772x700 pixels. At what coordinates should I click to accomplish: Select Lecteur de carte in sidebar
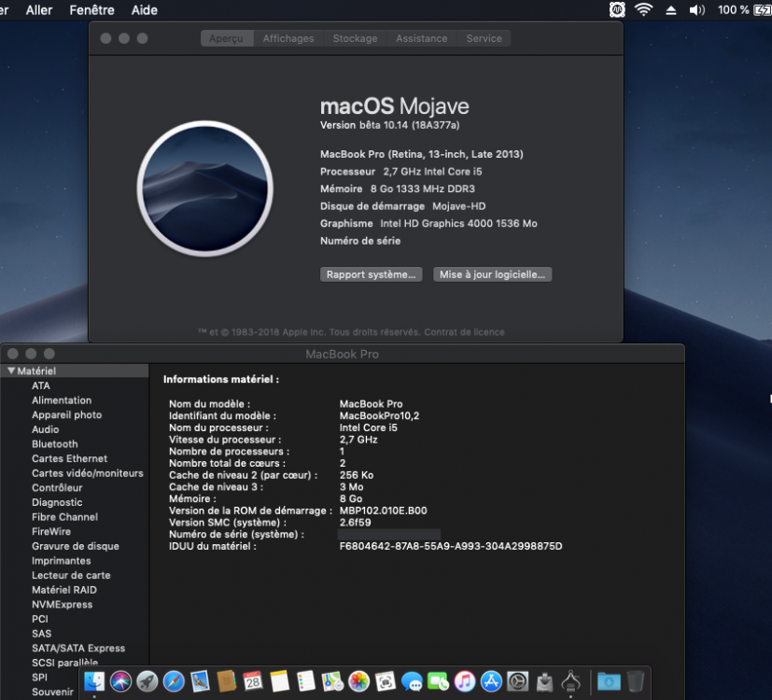pos(71,575)
